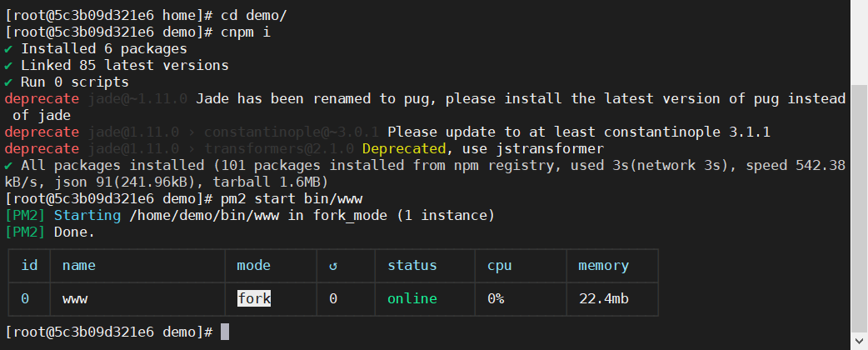Click the checkmark before 'Run 0 scripts'
Image resolution: width=868 pixels, height=350 pixels.
(9, 82)
